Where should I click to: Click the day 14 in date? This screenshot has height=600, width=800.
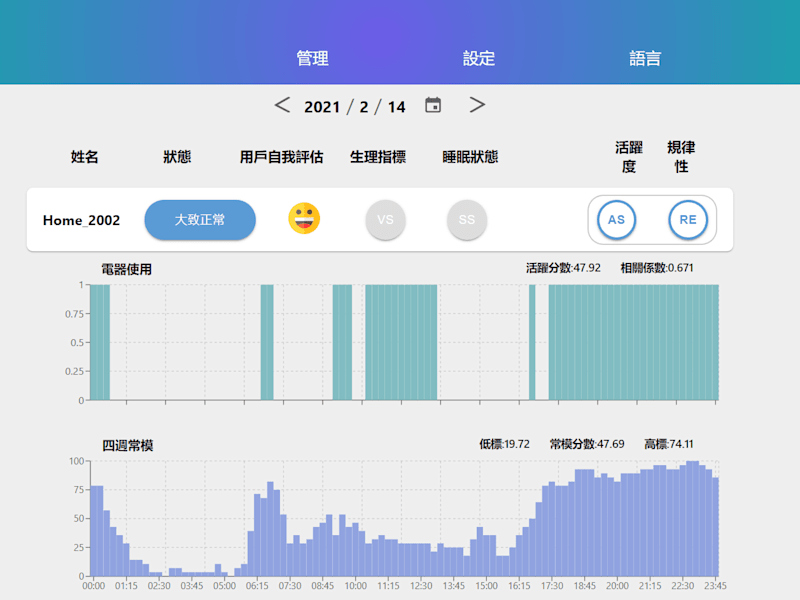coord(396,107)
